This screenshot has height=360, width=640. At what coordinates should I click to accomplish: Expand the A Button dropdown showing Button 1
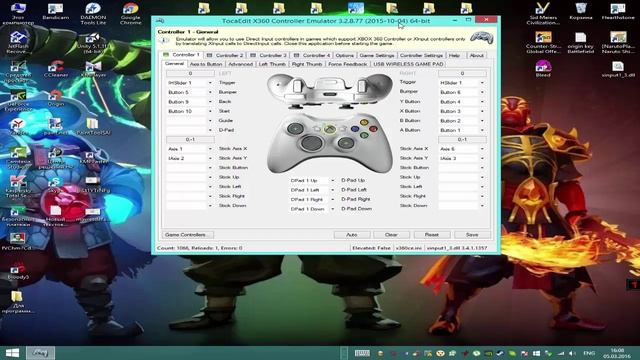click(482, 130)
